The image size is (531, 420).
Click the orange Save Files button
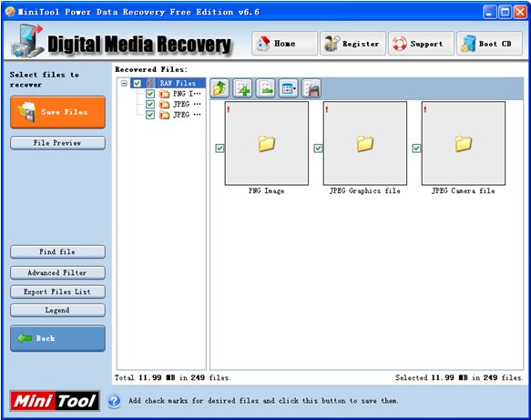click(x=58, y=112)
